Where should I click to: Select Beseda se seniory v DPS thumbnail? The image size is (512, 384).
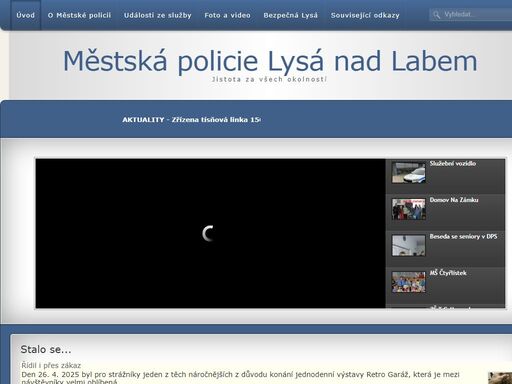[409, 246]
